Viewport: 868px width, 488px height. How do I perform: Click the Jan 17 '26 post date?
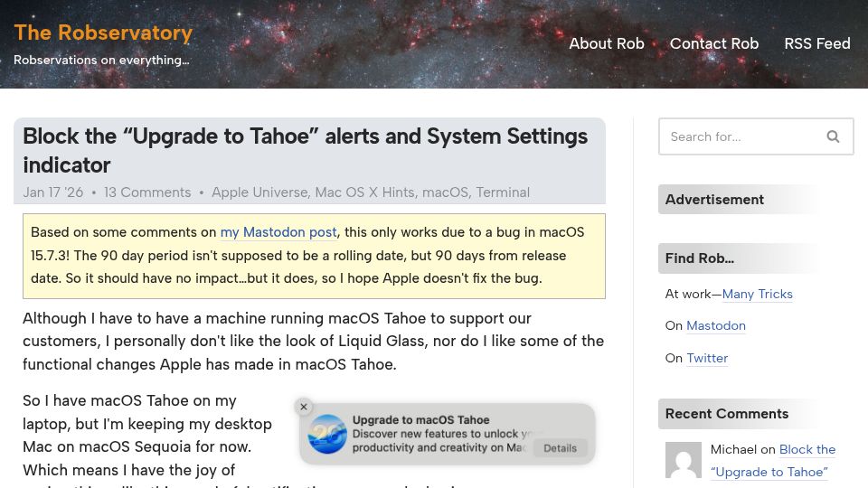click(53, 192)
